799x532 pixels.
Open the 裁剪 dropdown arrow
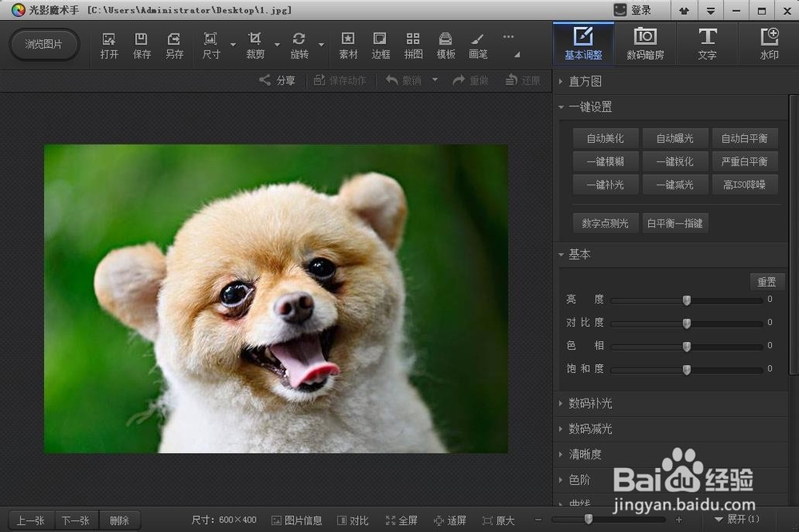[x=277, y=45]
